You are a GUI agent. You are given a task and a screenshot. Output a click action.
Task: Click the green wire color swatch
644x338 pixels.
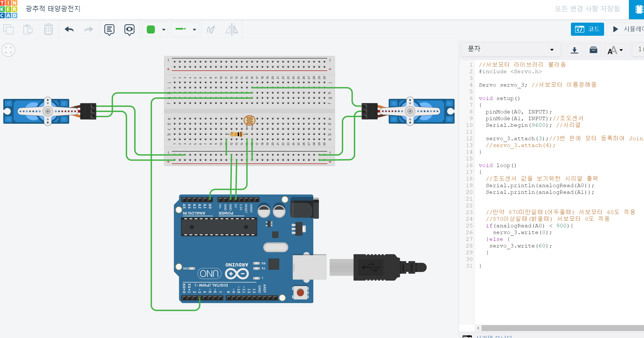click(x=151, y=29)
